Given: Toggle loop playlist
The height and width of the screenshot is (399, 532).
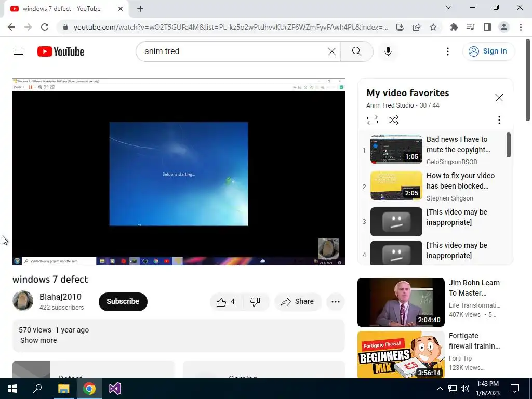Looking at the screenshot, I should pyautogui.click(x=372, y=120).
